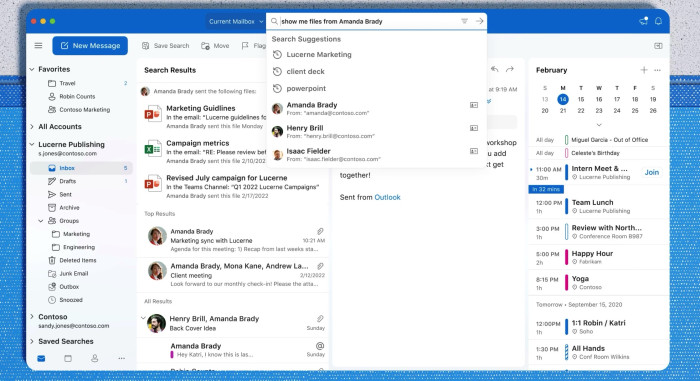Open Marketing sync with Lucerne email
This screenshot has width=700, height=381.
point(233,240)
